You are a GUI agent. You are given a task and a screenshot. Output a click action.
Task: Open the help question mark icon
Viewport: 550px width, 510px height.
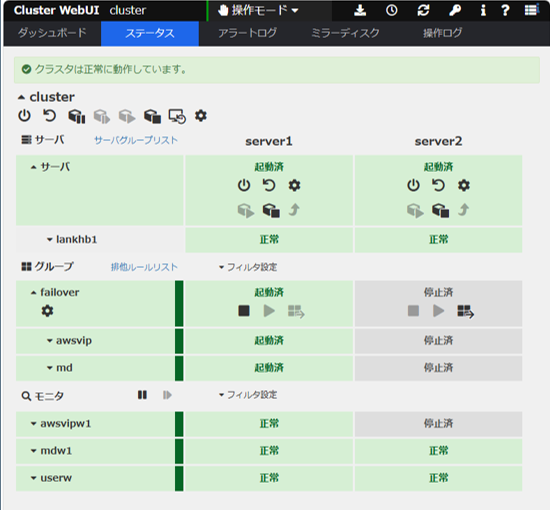point(505,11)
